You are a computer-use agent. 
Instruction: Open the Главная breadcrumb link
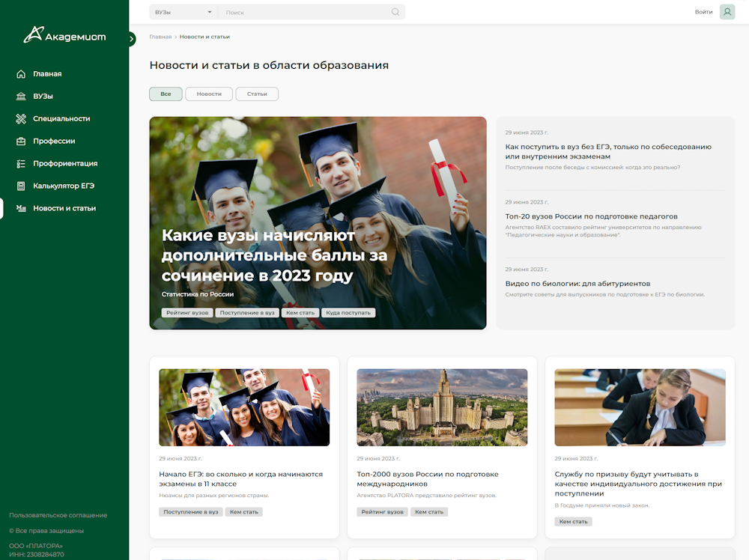tap(160, 37)
